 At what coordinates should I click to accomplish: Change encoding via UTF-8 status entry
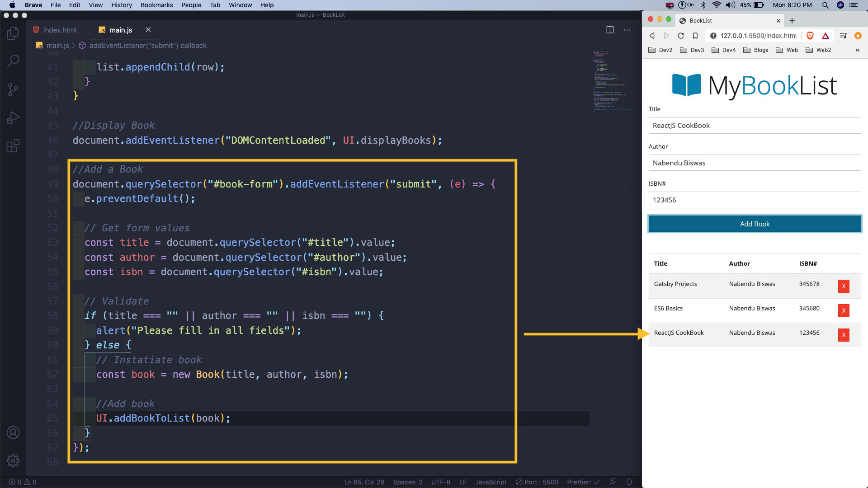440,482
